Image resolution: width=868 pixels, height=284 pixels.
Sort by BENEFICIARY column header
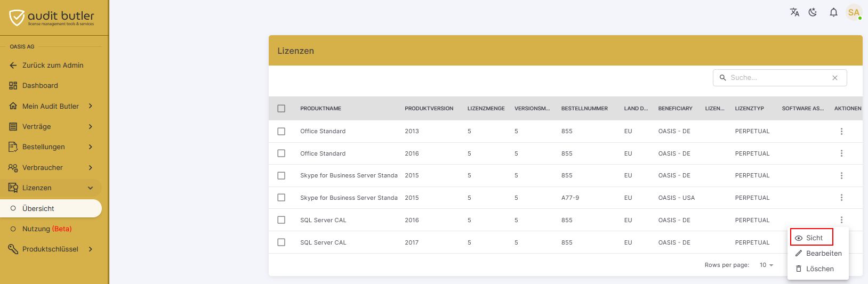[x=675, y=109]
